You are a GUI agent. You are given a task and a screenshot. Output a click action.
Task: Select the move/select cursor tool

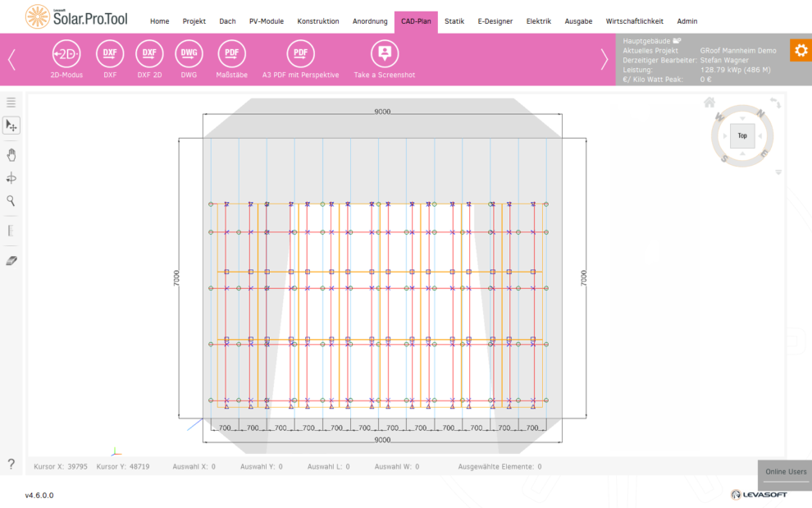[x=11, y=126]
